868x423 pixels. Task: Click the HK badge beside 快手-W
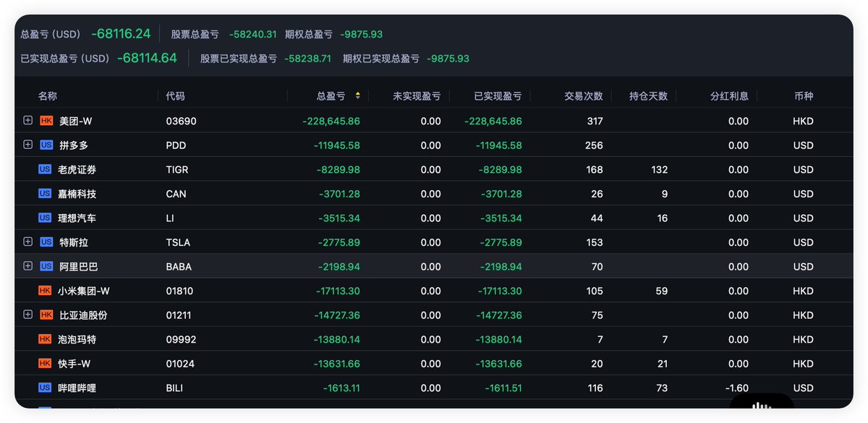(x=45, y=364)
